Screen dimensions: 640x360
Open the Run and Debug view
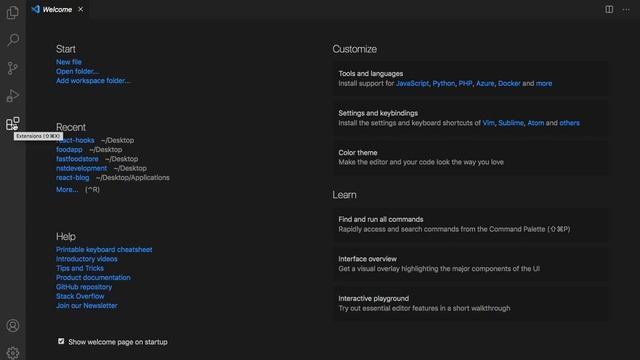tap(13, 96)
